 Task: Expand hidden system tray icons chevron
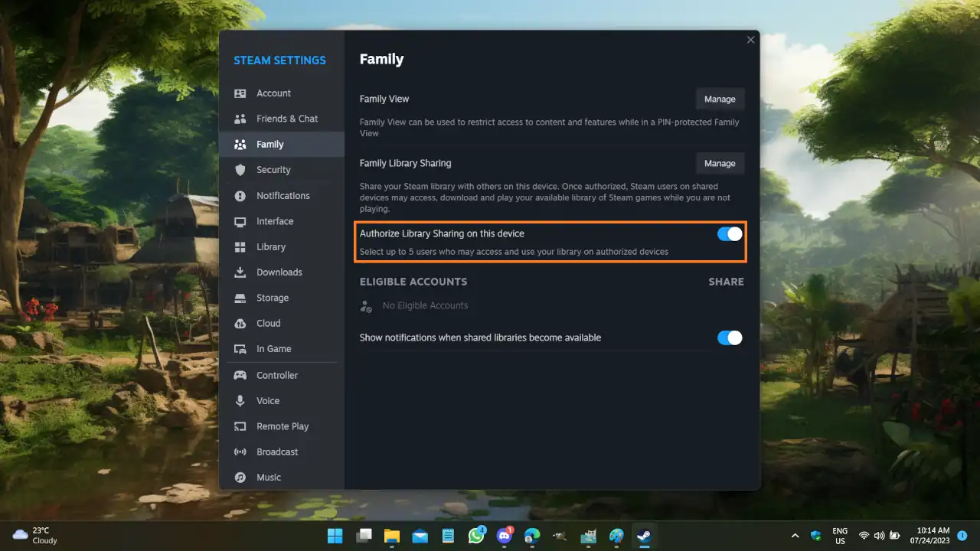click(795, 536)
